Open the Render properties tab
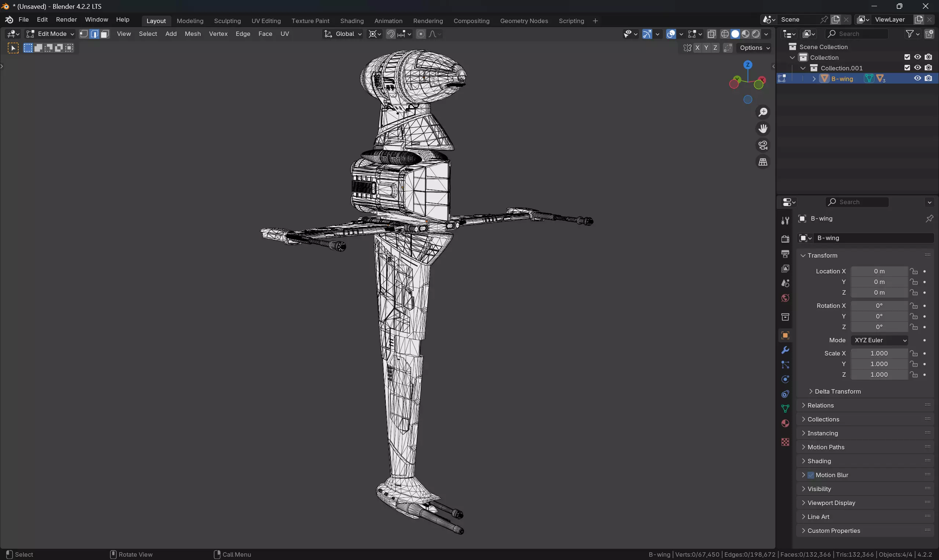The height and width of the screenshot is (560, 939). pos(785,239)
